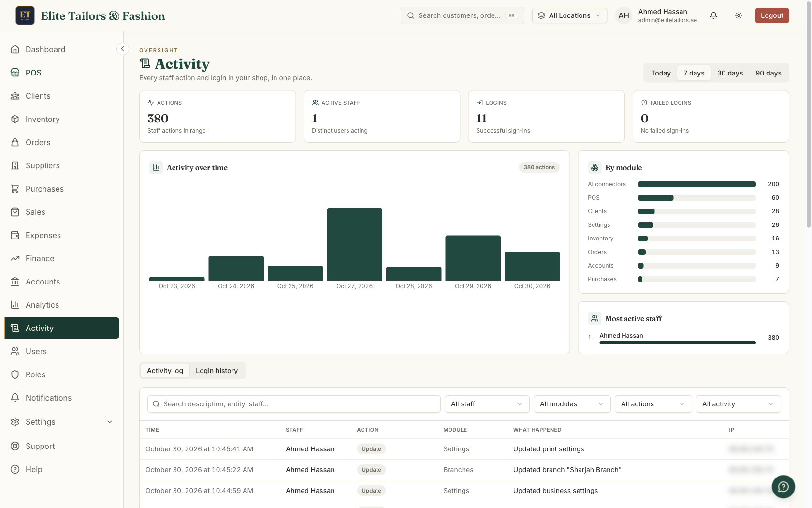This screenshot has height=508, width=812.
Task: Open Support page from sidebar
Action: click(62, 446)
